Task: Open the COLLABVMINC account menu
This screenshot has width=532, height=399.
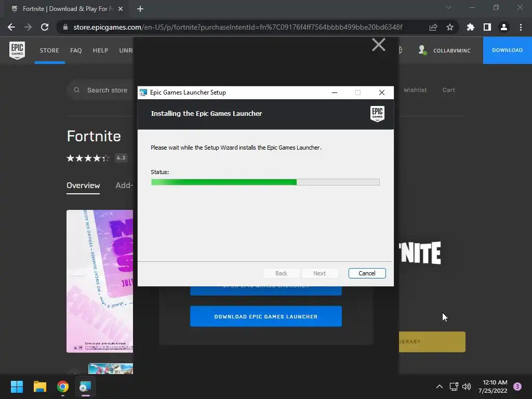Action: pyautogui.click(x=451, y=50)
